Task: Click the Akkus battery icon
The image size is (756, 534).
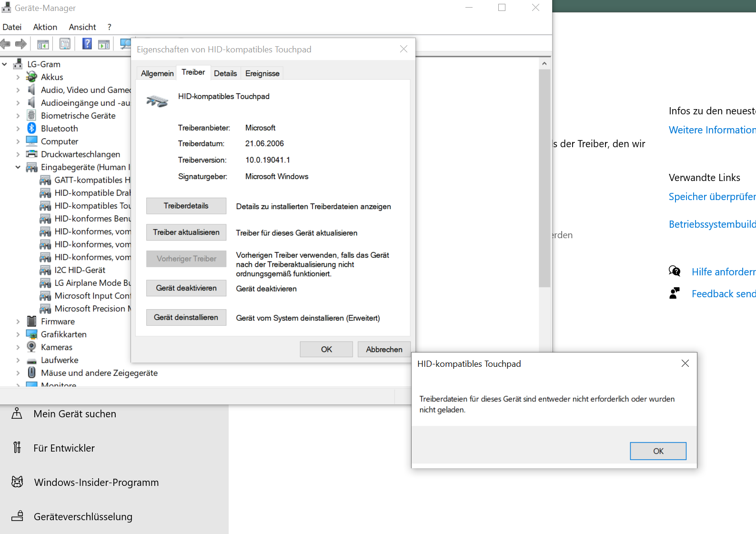Action: (31, 77)
